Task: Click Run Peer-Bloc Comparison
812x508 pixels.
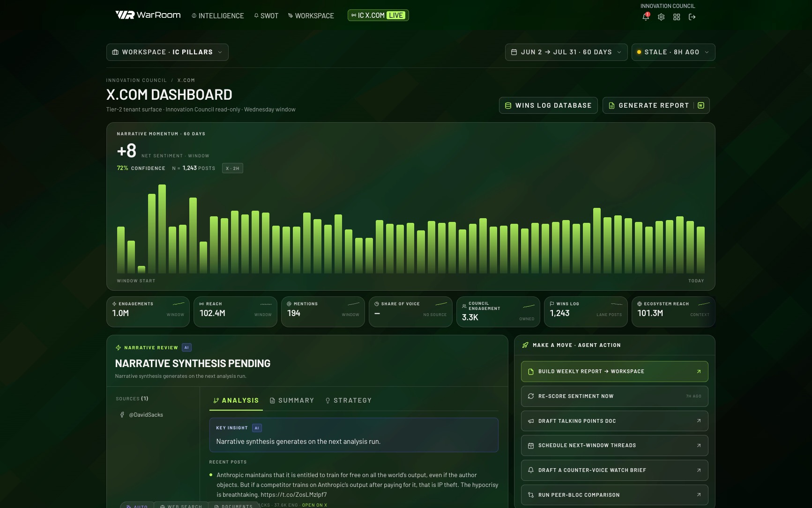Action: coord(614,495)
